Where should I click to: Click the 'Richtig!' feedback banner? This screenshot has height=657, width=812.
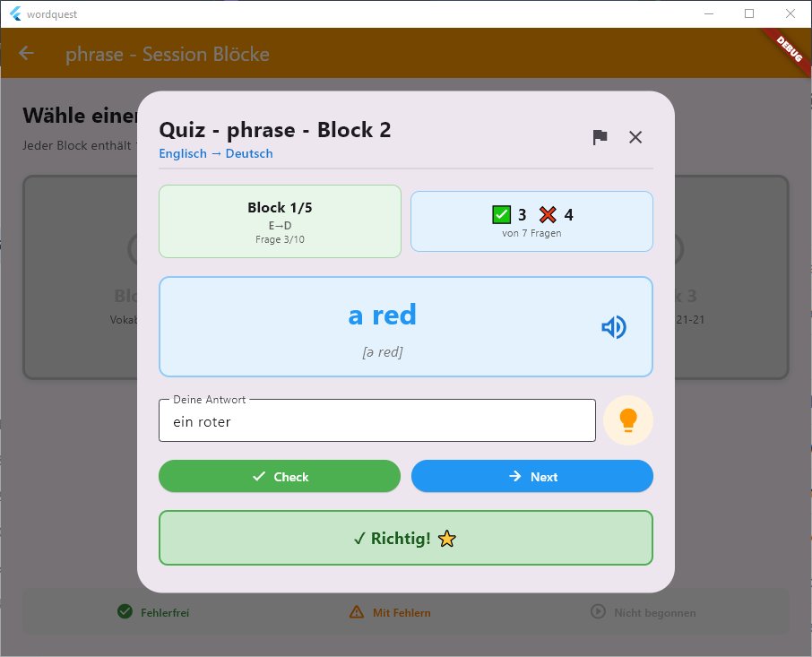pyautogui.click(x=405, y=538)
